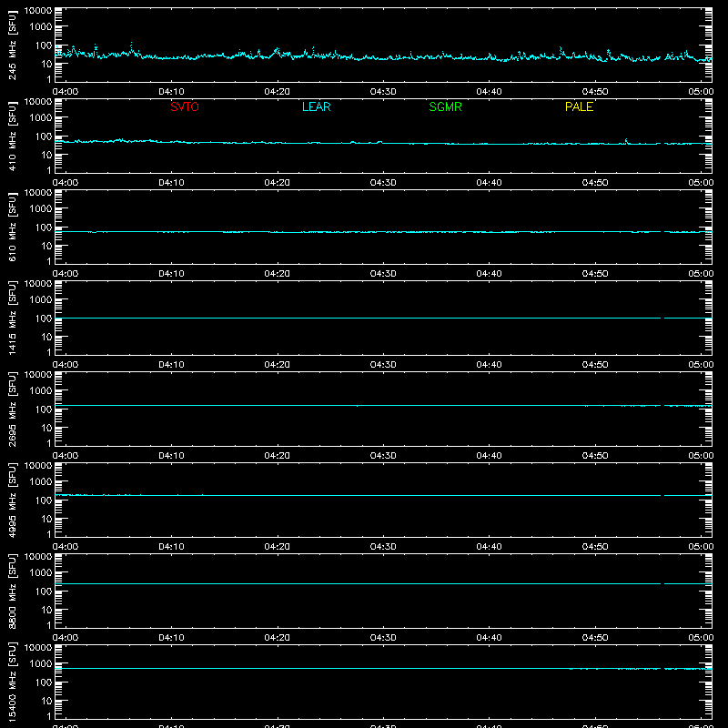Select the 8800 MHz [SFU] axis title
This screenshot has height=728, width=728.
click(x=13, y=591)
